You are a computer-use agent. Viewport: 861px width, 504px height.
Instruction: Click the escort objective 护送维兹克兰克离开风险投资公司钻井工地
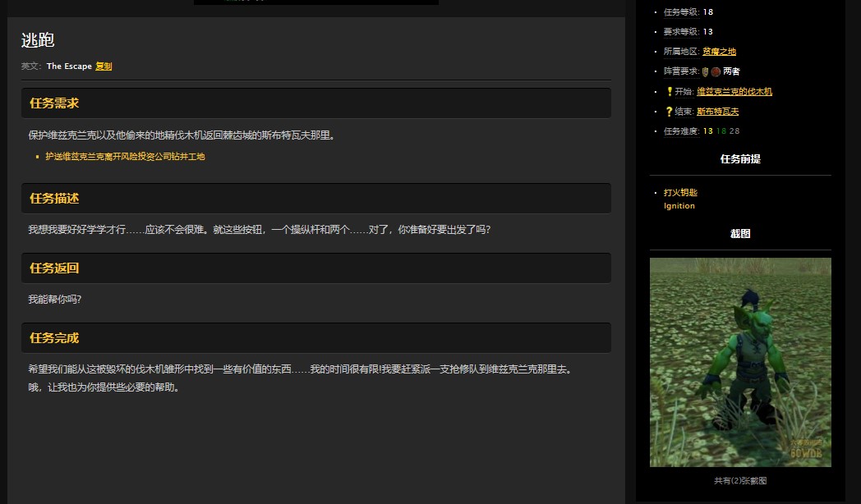pos(125,157)
